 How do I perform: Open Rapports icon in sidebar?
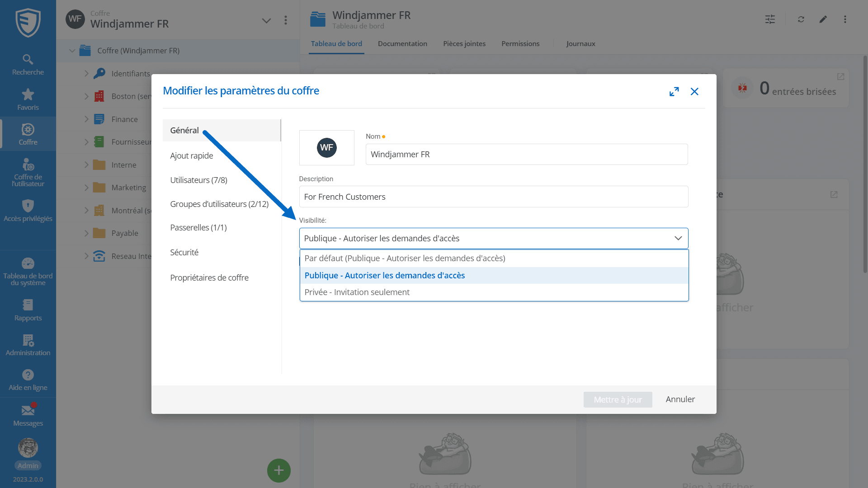tap(28, 305)
